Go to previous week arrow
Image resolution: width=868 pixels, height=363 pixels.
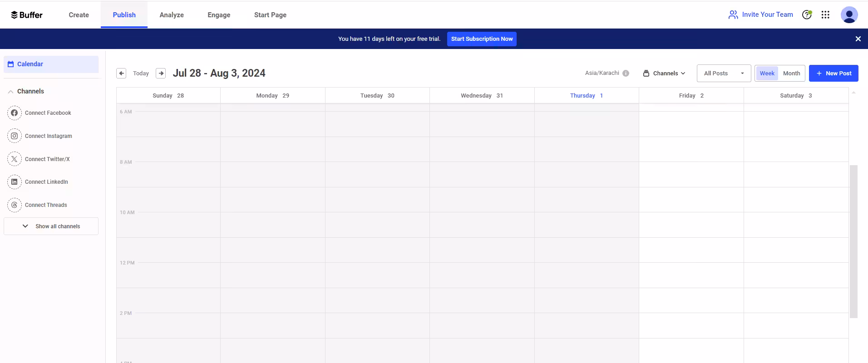(x=121, y=73)
